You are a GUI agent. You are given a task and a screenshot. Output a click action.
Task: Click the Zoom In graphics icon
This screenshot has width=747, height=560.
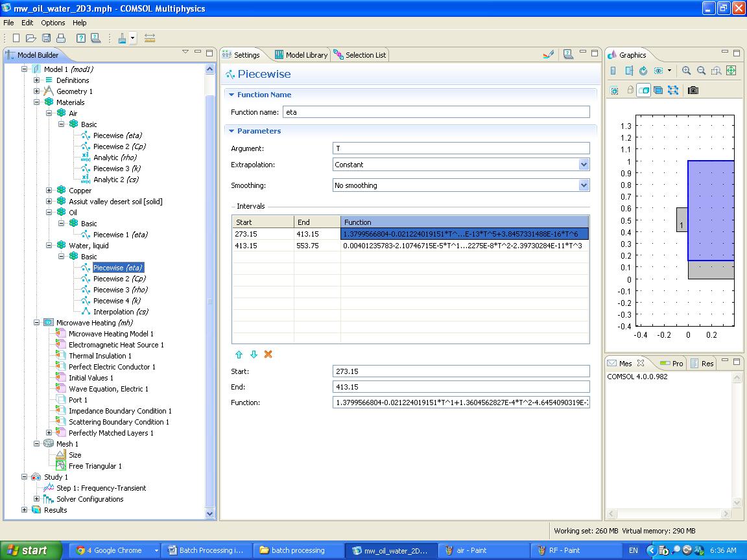[686, 71]
